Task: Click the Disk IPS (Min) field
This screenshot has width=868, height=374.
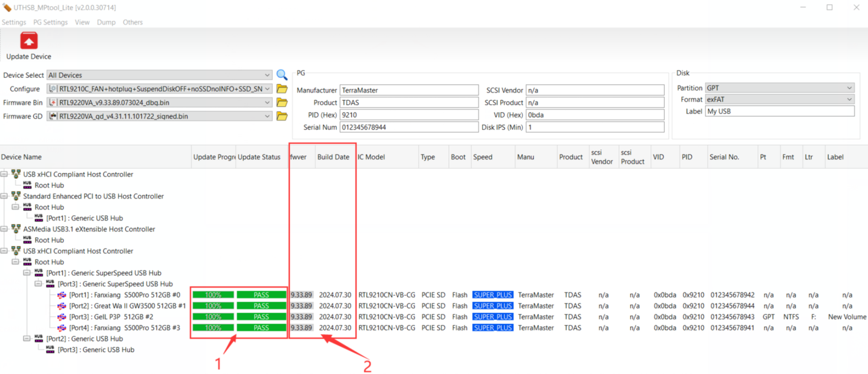Action: tap(595, 127)
